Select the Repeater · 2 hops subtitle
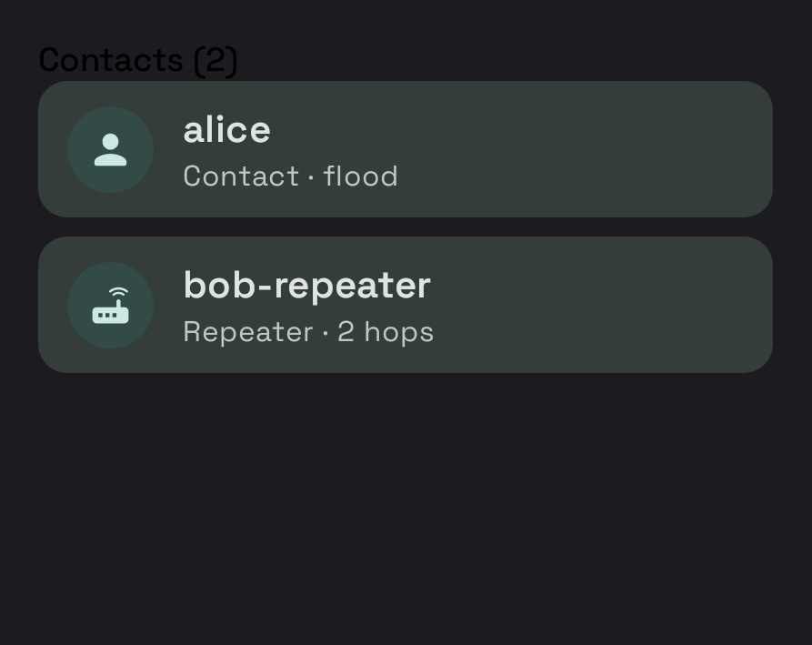Viewport: 812px width, 645px height. coord(308,331)
